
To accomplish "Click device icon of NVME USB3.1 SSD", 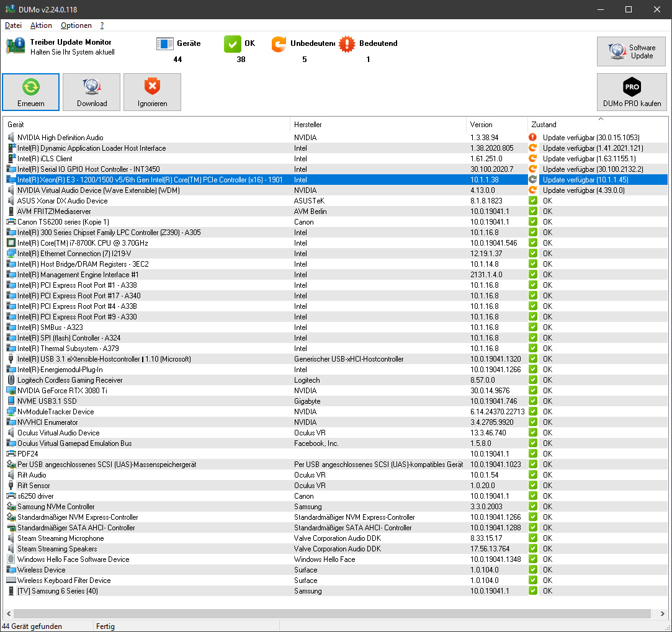I will click(11, 401).
